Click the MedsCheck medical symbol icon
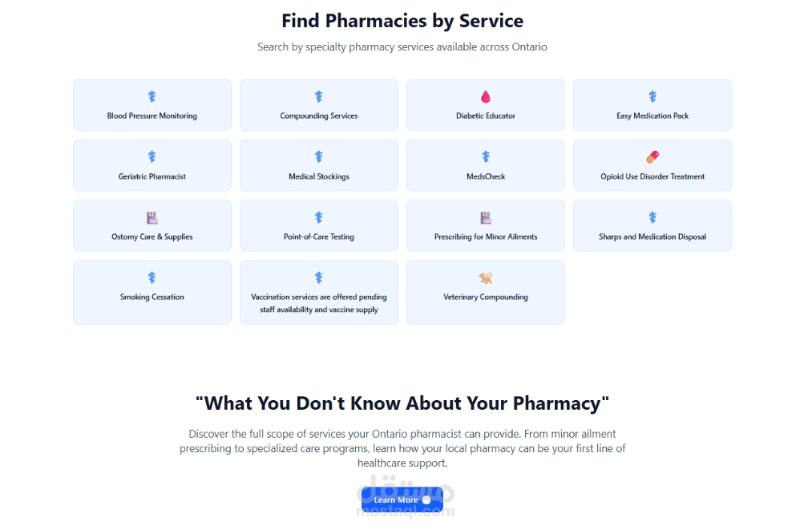 point(486,157)
